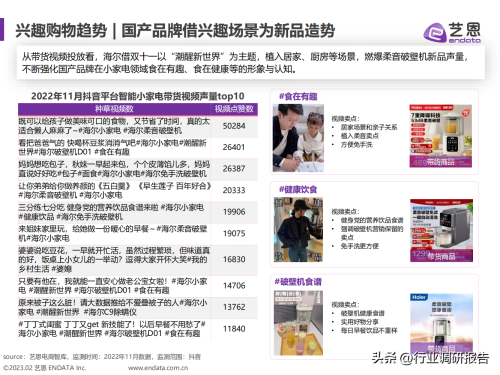500x375 pixels.
Task: Click bullet 实用好物分享
Action: (x=360, y=322)
